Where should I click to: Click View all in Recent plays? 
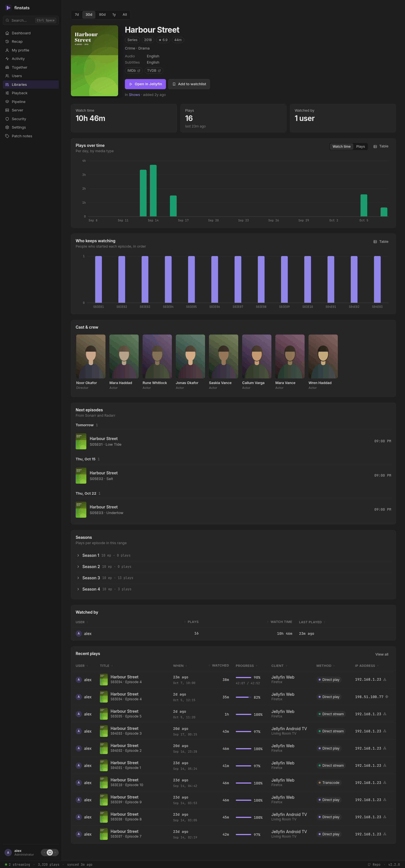pyautogui.click(x=382, y=654)
